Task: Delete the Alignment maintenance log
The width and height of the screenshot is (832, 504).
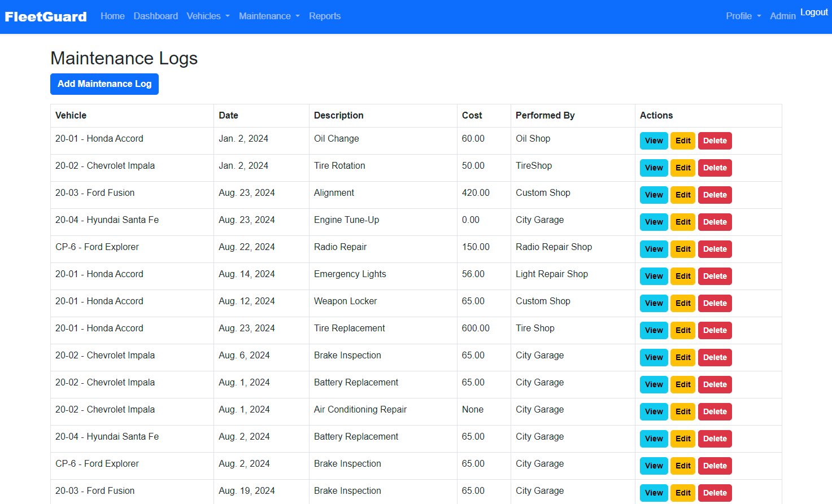Action: pos(715,195)
